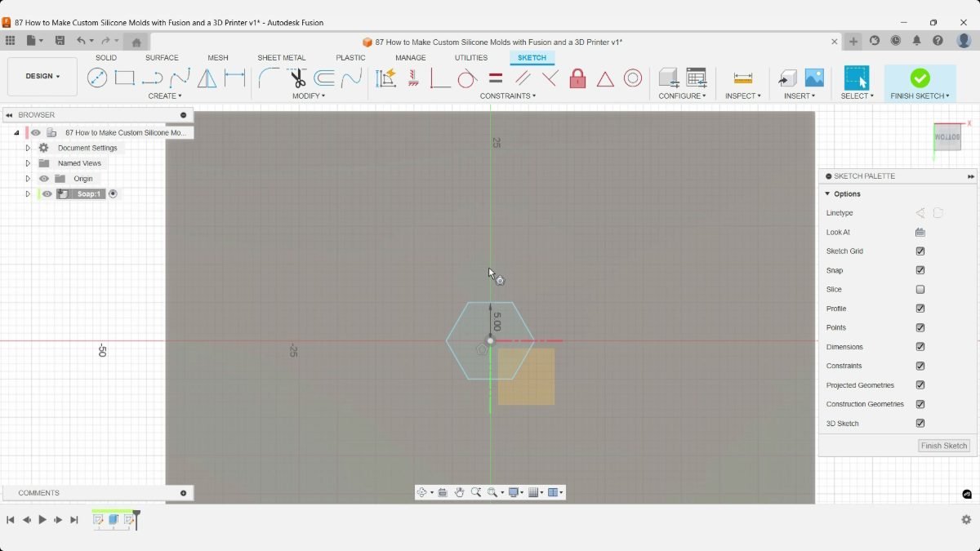This screenshot has width=980, height=551.
Task: Enable the Slice checkbox
Action: pos(920,290)
